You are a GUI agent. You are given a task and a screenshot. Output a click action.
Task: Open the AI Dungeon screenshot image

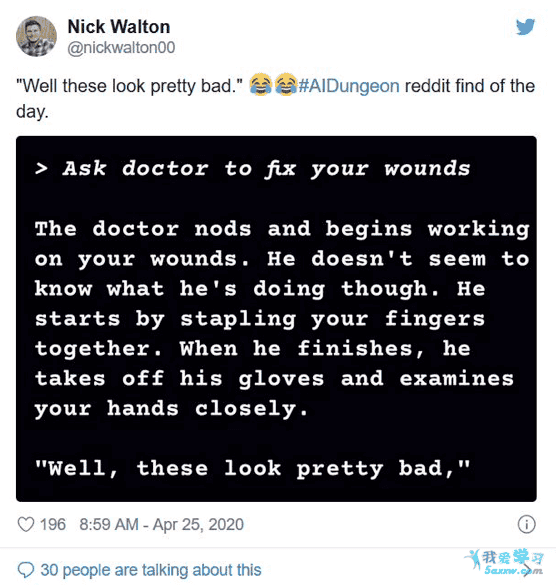pyautogui.click(x=276, y=319)
